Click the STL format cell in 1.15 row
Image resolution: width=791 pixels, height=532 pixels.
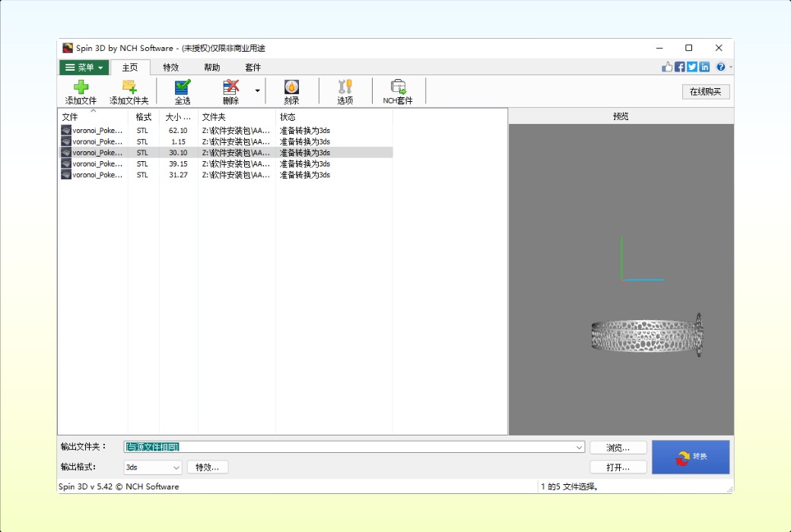click(142, 141)
